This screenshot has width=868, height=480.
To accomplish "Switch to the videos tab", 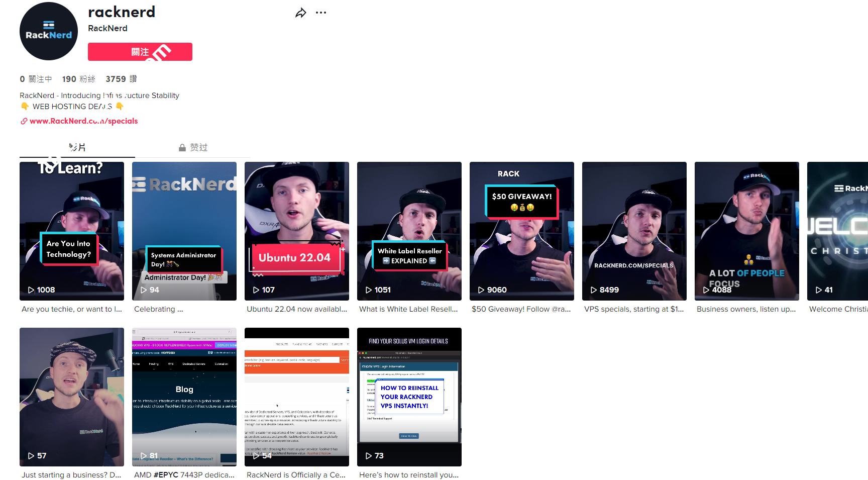I will pyautogui.click(x=77, y=147).
